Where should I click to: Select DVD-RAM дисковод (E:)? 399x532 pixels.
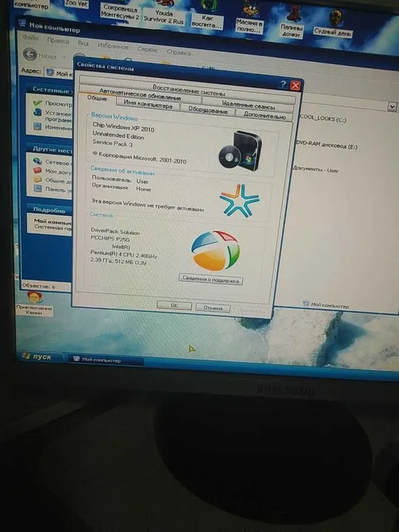coord(327,145)
